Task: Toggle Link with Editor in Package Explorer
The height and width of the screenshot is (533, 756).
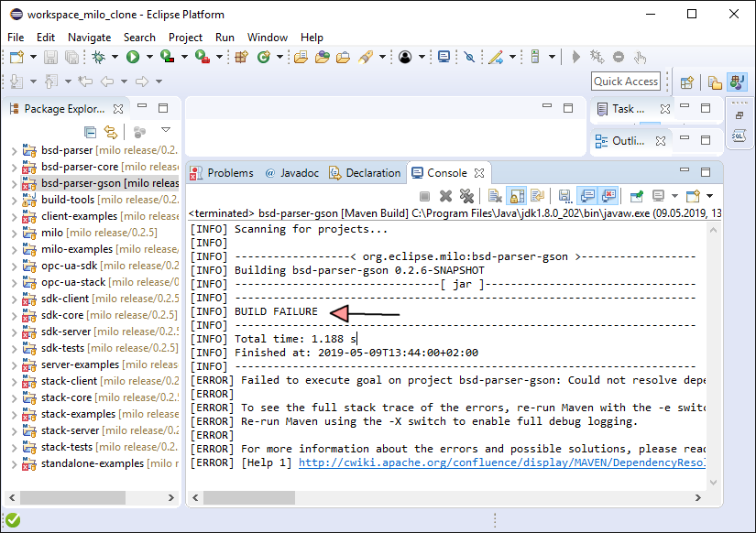Action: (x=111, y=132)
